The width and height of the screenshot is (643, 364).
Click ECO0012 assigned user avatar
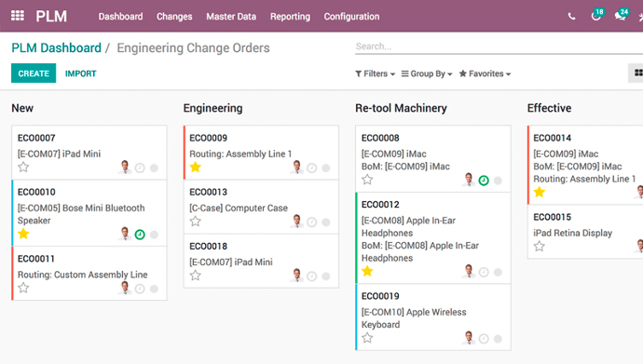coord(469,271)
